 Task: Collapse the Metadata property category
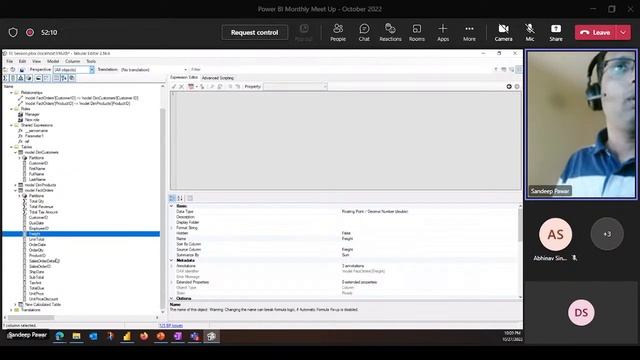(171, 260)
